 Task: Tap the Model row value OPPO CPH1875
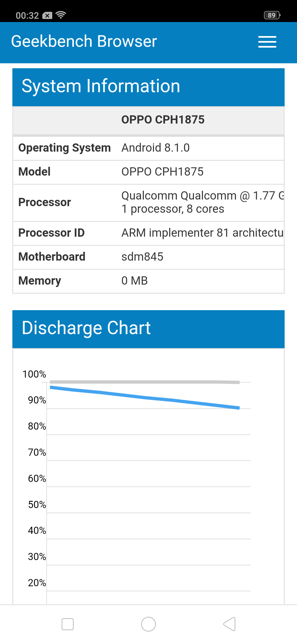tap(162, 172)
